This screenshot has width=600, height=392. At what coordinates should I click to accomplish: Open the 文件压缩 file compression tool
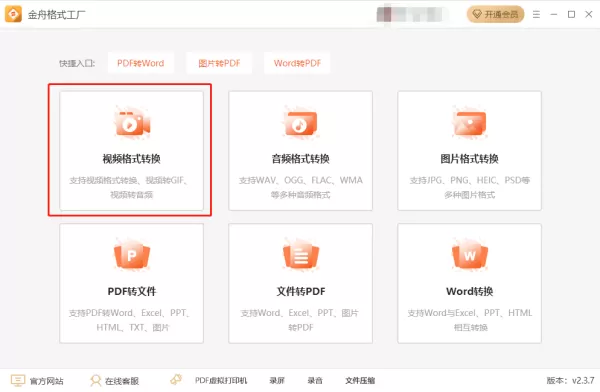coord(360,381)
